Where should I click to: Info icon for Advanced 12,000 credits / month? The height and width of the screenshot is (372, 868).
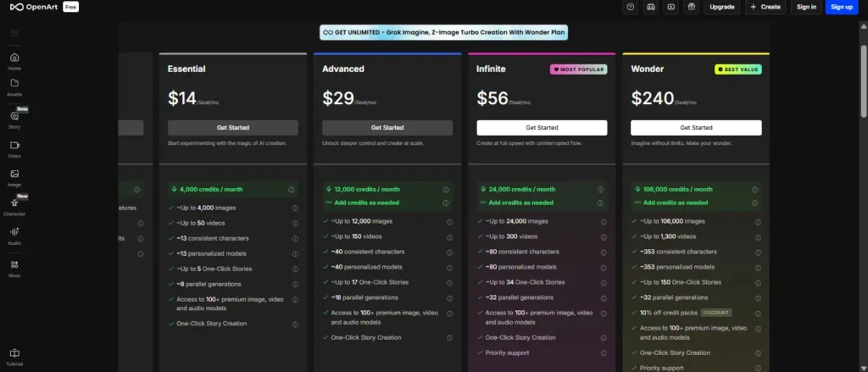point(446,189)
